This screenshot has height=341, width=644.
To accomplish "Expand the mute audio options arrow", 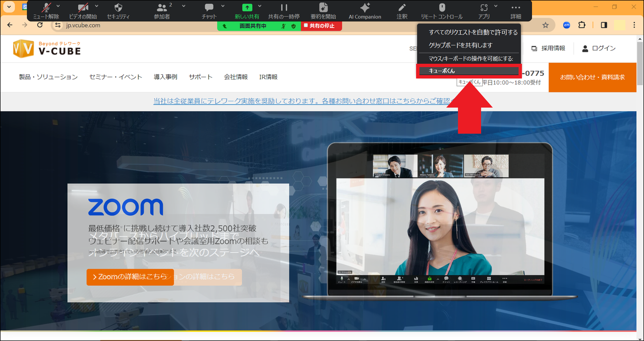I will pyautogui.click(x=58, y=6).
